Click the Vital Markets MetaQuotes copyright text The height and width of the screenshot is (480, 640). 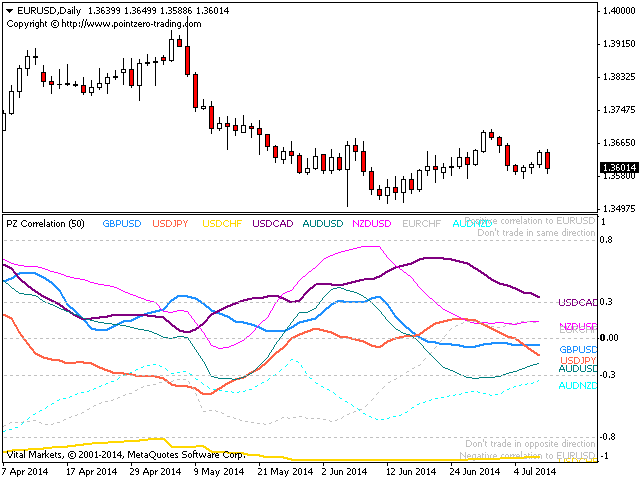[125, 454]
